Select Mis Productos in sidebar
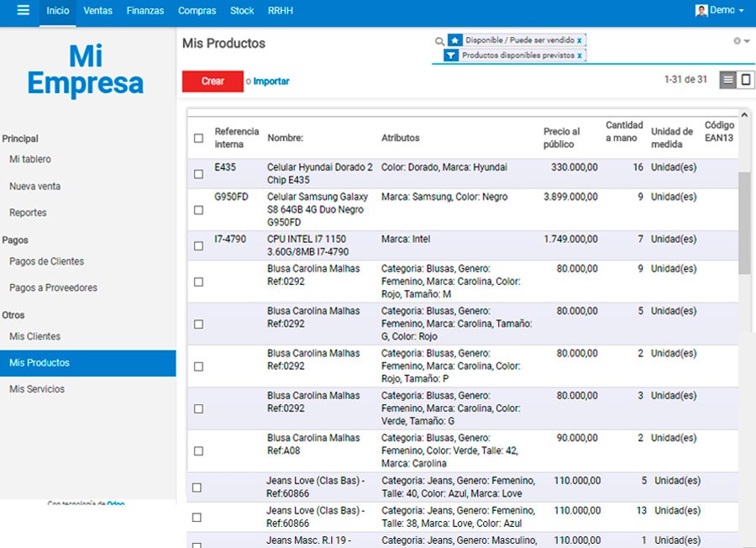 [87, 363]
